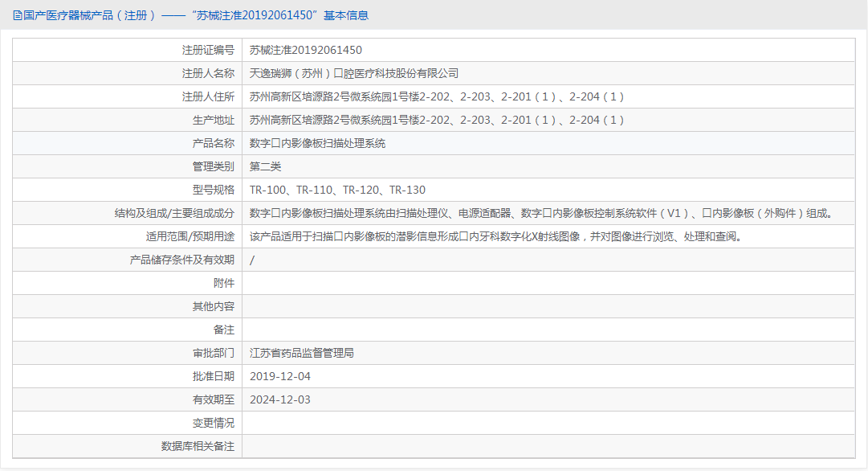This screenshot has width=868, height=471.
Task: Select the intended use text starting 该产品适用于
Action: 496,236
